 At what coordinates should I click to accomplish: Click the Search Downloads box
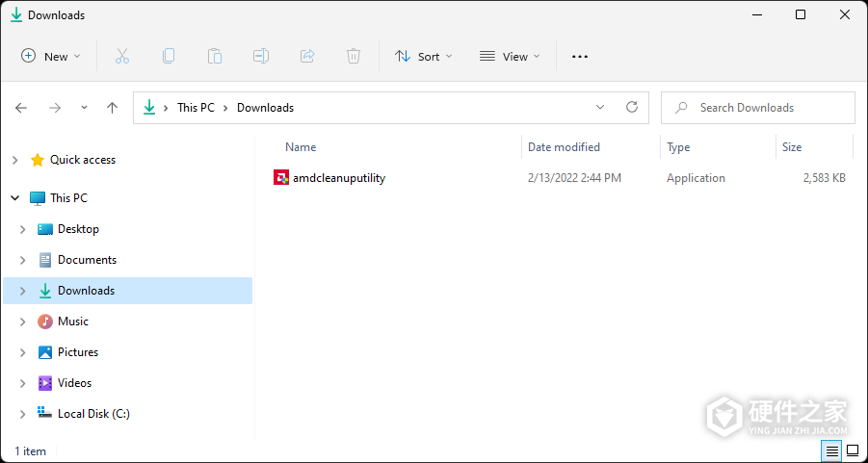(758, 108)
